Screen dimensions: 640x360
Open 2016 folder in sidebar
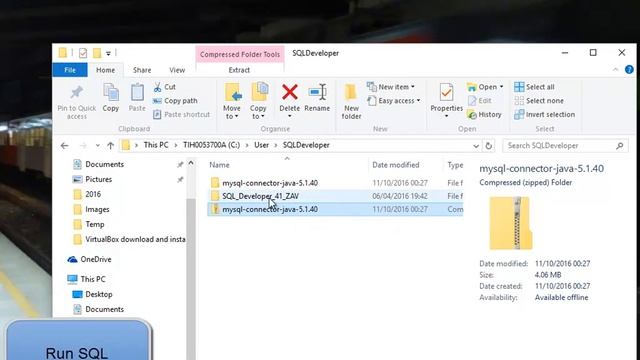tap(93, 194)
